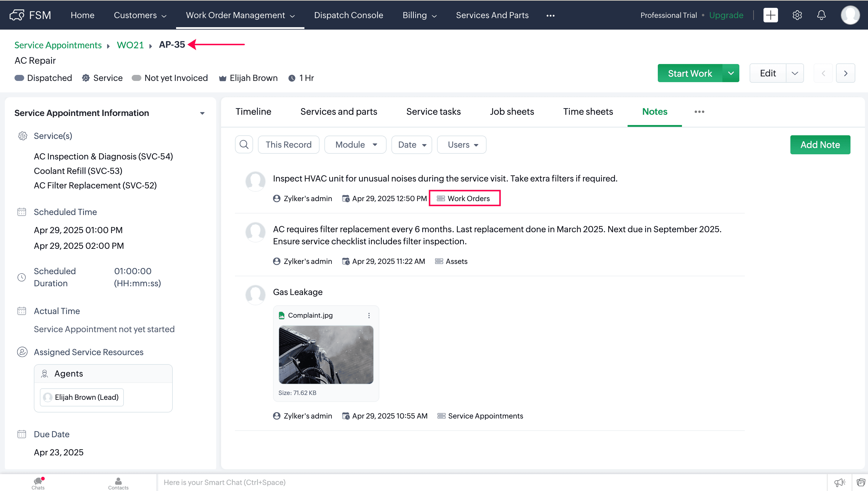This screenshot has width=868, height=491.
Task: Open the Job sheets tab
Action: coord(512,112)
